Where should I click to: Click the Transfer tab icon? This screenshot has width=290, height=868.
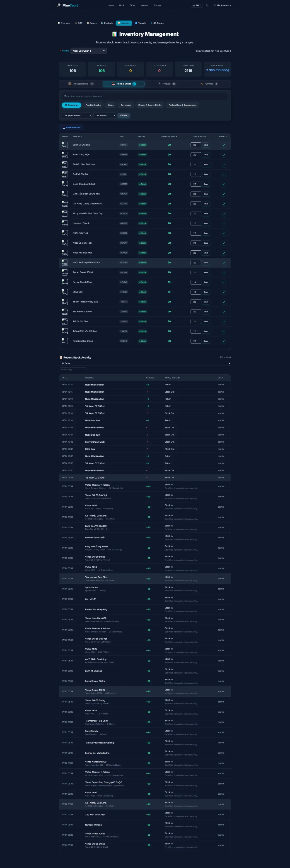[136, 23]
